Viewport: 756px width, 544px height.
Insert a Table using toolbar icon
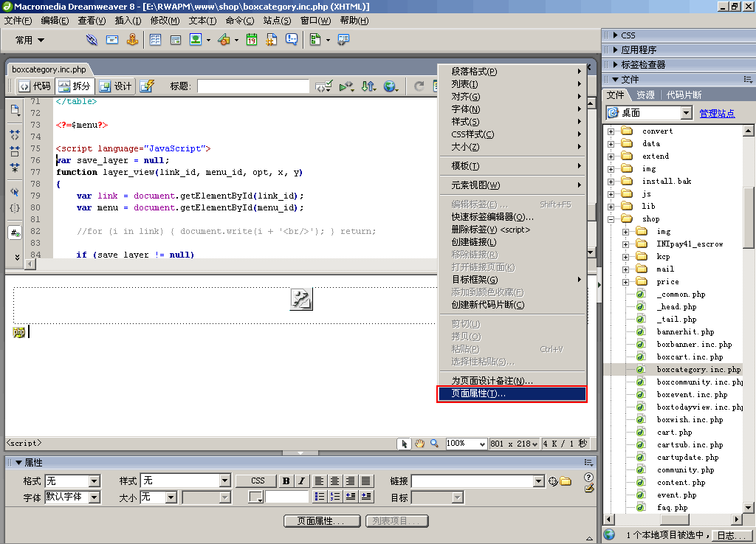point(156,40)
